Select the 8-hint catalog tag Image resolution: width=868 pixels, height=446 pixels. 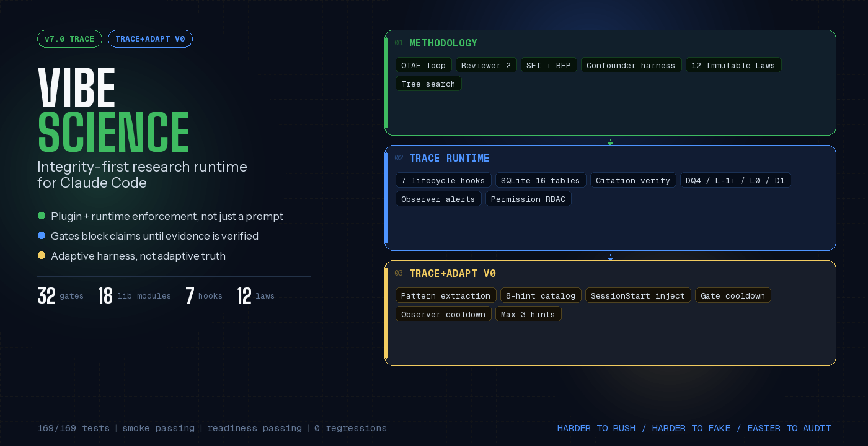pos(541,295)
